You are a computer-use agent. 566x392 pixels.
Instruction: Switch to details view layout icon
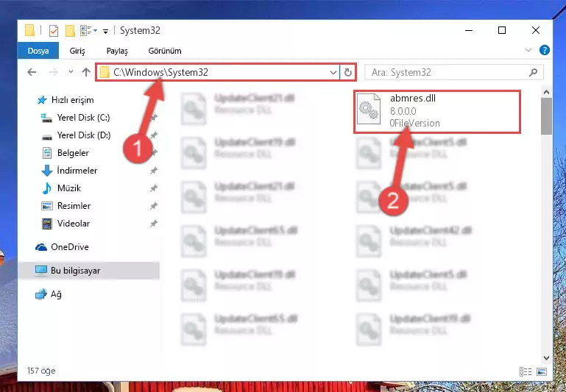tap(526, 371)
